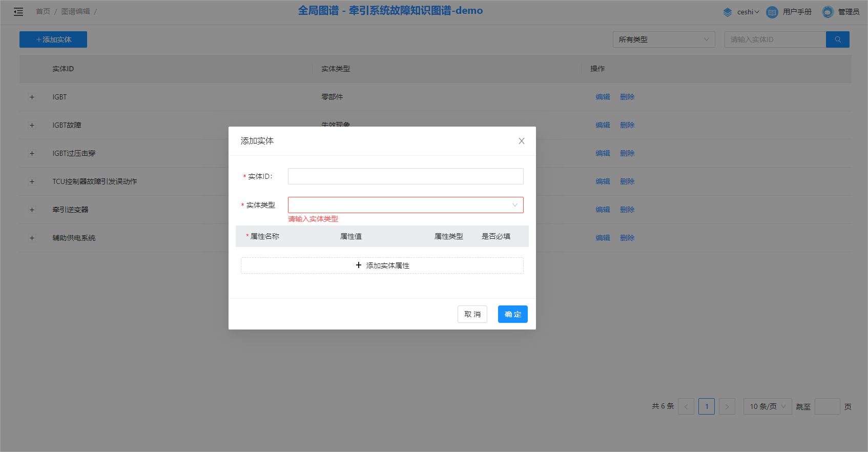Screen dimensions: 868x452
Task: Expand the 辅助供电系统 row
Action: click(32, 238)
